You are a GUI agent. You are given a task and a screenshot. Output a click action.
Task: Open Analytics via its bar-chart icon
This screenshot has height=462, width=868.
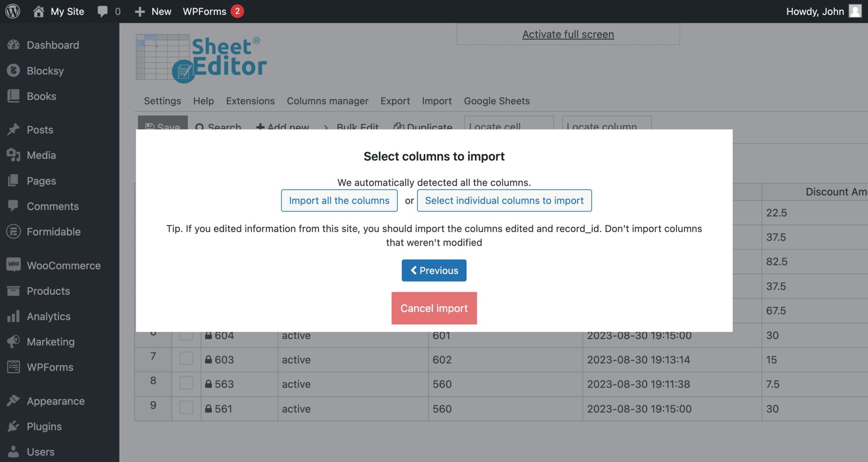pyautogui.click(x=13, y=316)
